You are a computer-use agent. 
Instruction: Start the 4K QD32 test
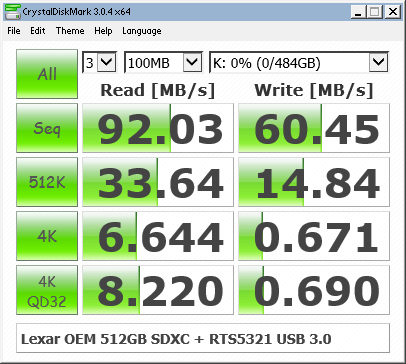47,290
